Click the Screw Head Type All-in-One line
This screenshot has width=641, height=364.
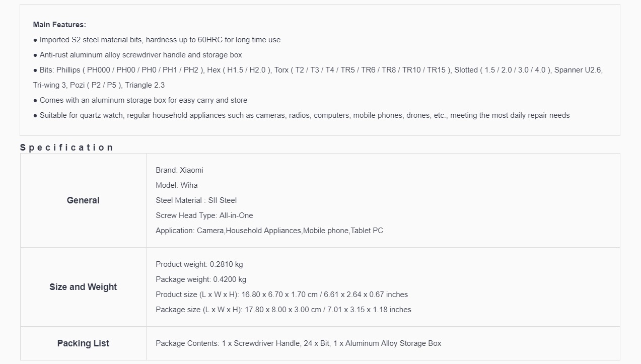point(204,215)
